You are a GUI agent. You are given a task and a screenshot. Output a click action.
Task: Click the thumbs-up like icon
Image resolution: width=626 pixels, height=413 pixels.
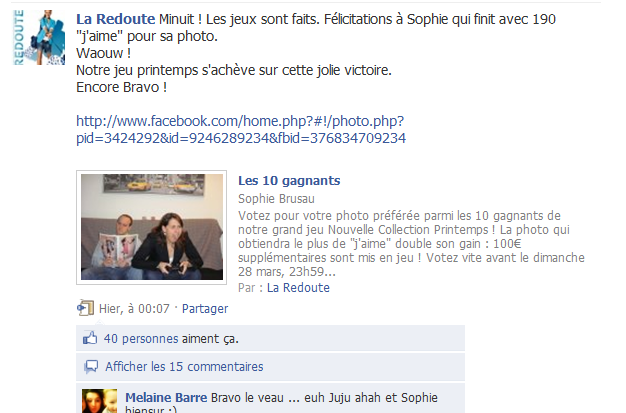click(x=90, y=338)
